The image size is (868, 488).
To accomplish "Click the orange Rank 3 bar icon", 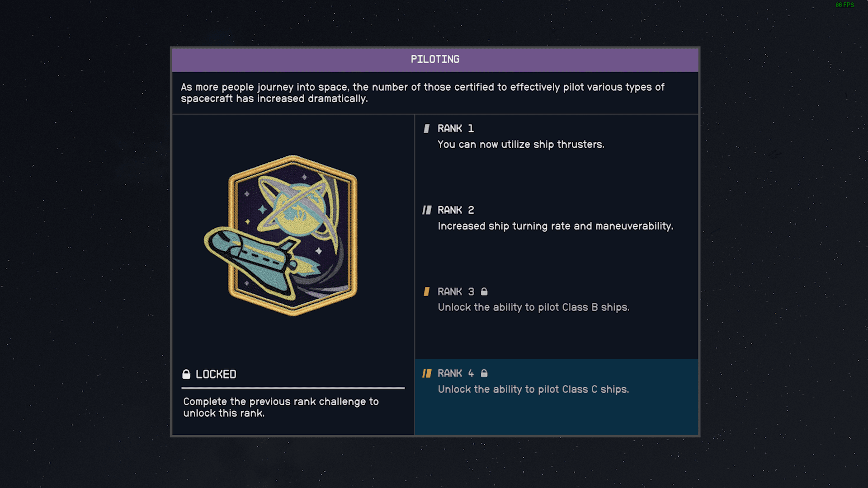I will [426, 291].
